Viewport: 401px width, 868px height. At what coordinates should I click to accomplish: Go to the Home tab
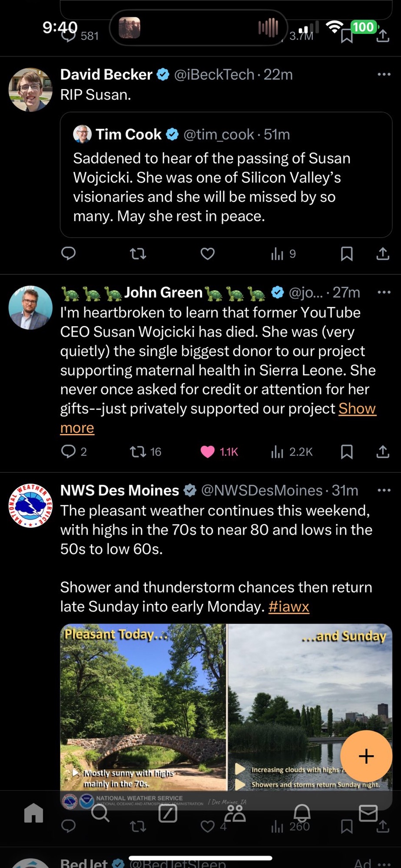point(33,812)
